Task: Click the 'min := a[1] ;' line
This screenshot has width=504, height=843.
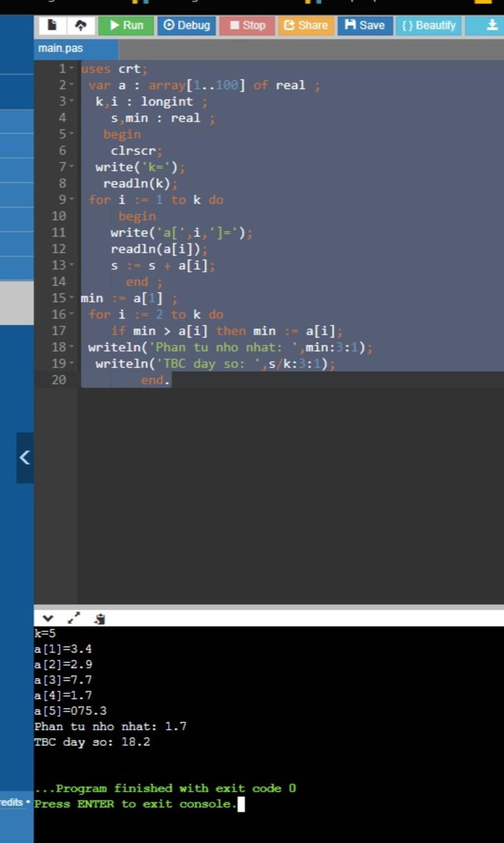Action: 129,298
